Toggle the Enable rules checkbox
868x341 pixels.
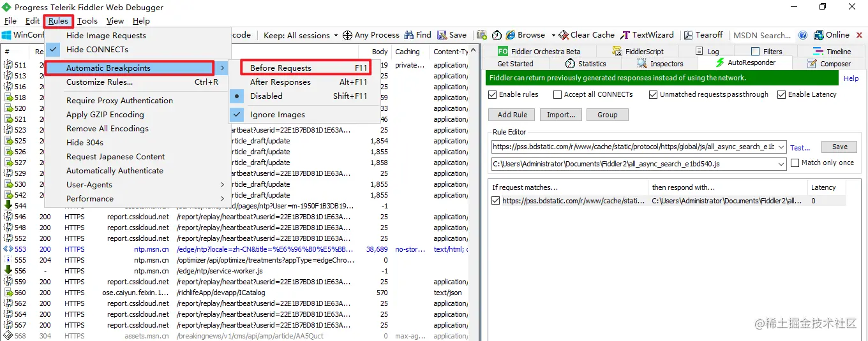[492, 94]
